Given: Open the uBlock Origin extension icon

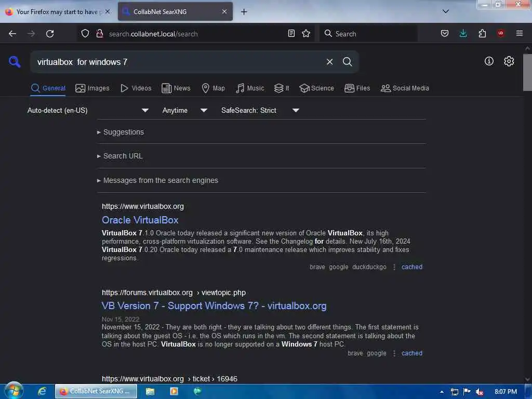Looking at the screenshot, I should pos(500,33).
